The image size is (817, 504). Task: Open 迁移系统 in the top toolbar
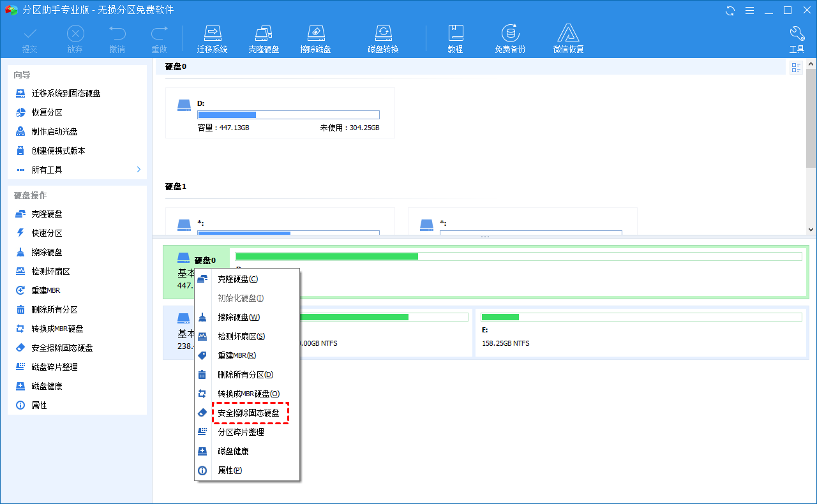click(213, 39)
